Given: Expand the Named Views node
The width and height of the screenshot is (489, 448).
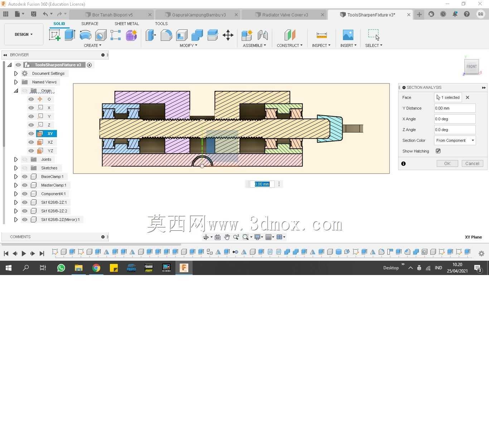Looking at the screenshot, I should [x=16, y=82].
